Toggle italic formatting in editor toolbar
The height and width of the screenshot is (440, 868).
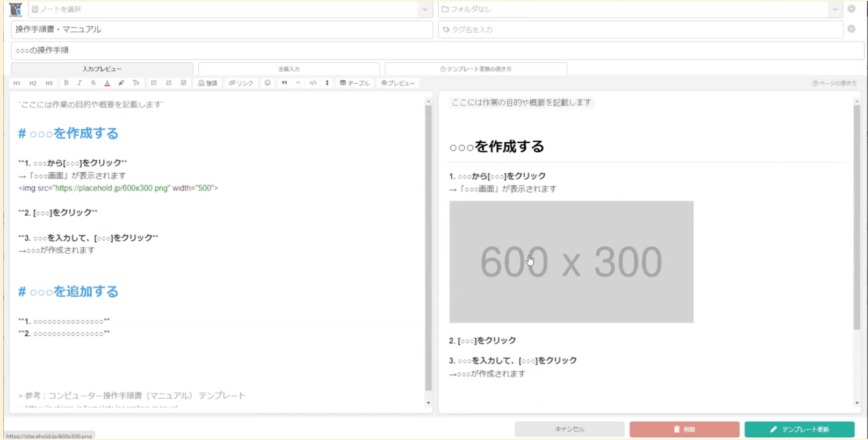(x=79, y=83)
